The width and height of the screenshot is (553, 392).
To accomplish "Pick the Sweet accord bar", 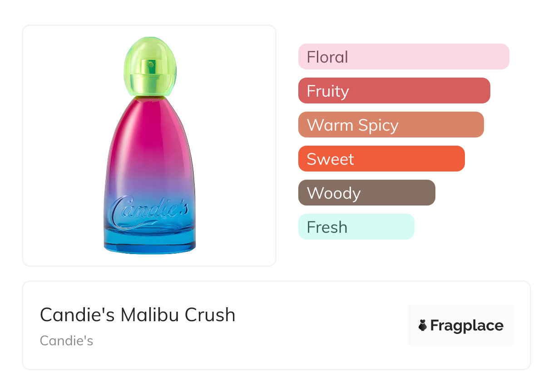I will 381,159.
